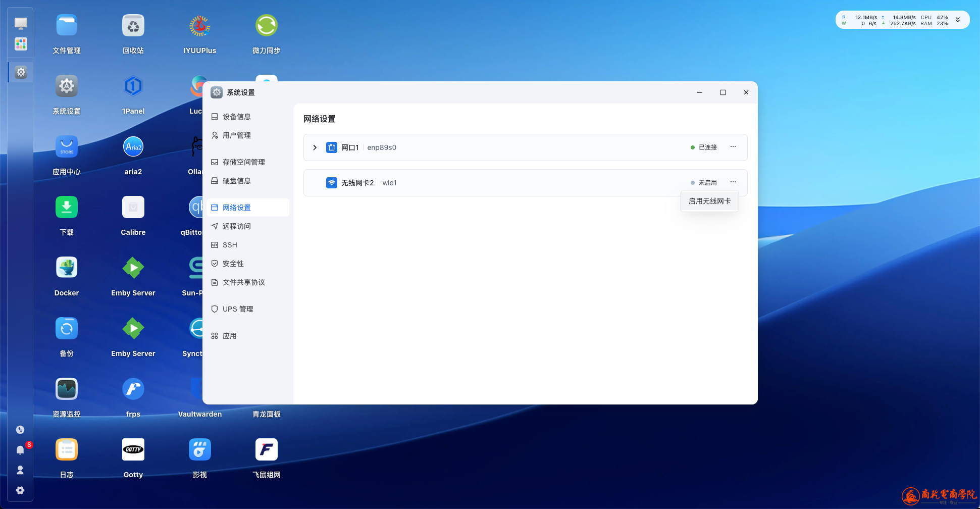The width and height of the screenshot is (980, 509).
Task: Click the 网口1 ethernet adapter icon
Action: point(332,147)
